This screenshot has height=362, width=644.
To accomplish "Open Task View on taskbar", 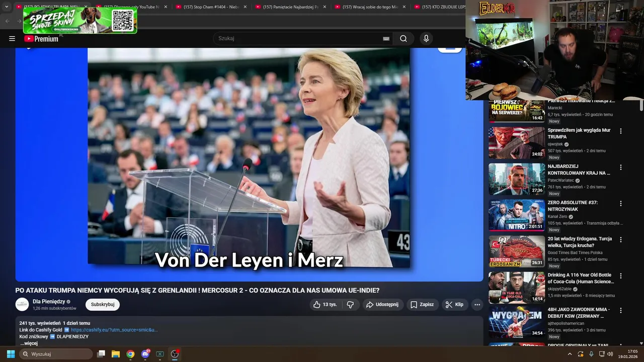I will [x=101, y=354].
